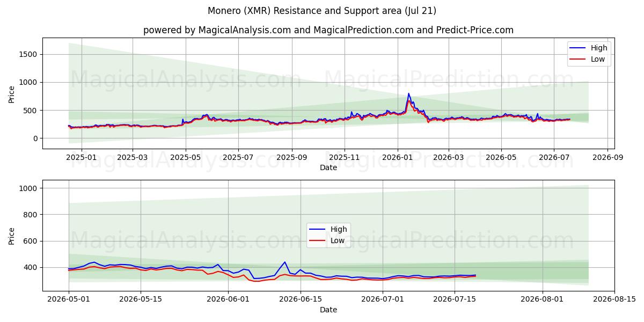The height and width of the screenshot is (322, 644).
Task: Select the "2026-05" date tick label
Action: point(501,157)
